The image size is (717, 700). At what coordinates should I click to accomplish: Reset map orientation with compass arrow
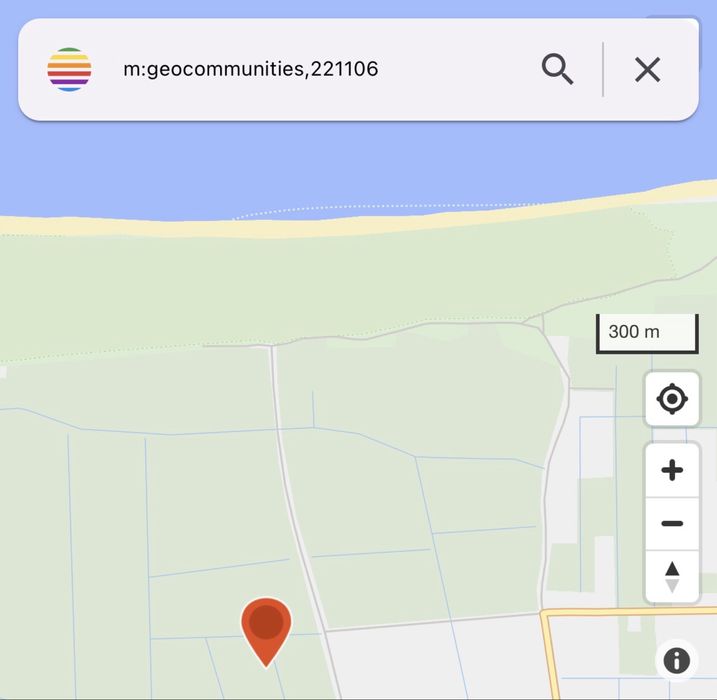click(672, 577)
